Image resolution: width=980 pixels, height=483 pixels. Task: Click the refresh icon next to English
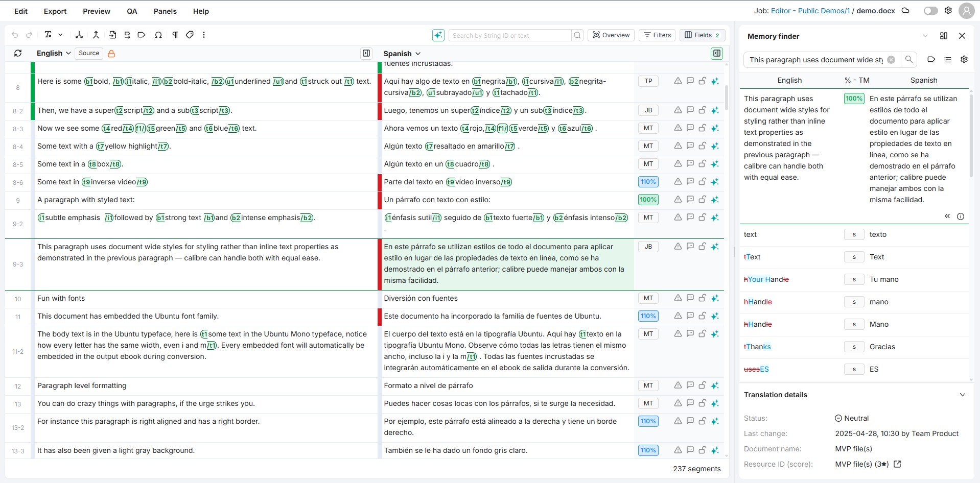(x=18, y=53)
